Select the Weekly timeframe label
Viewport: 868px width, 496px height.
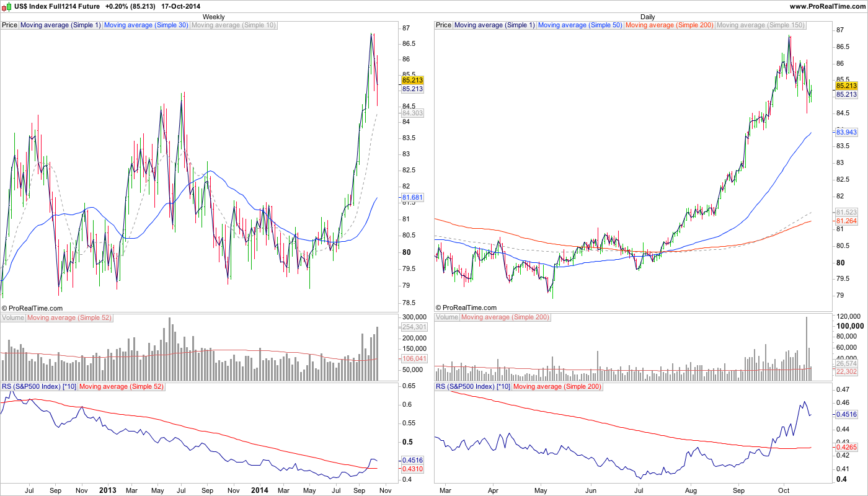[214, 17]
